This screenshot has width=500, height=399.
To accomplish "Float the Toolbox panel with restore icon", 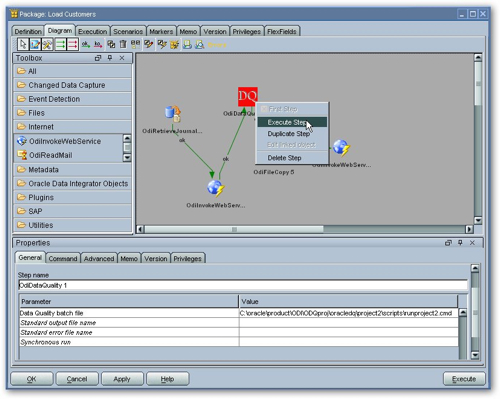I will 98,58.
